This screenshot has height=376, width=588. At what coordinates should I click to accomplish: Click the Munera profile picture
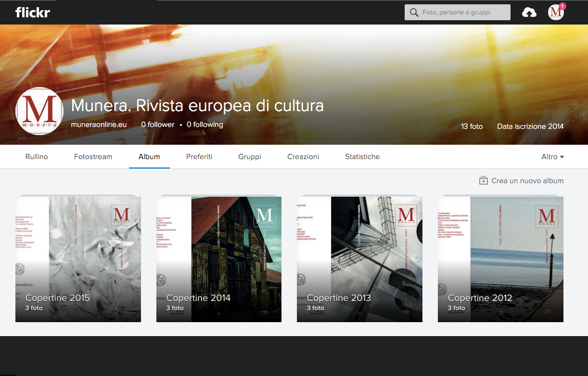(39, 111)
